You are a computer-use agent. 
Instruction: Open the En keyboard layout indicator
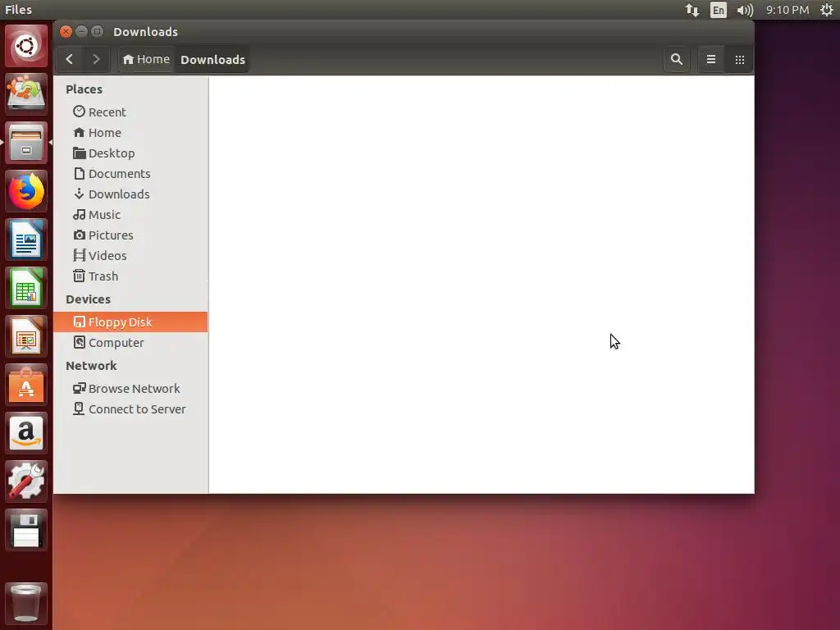719,10
